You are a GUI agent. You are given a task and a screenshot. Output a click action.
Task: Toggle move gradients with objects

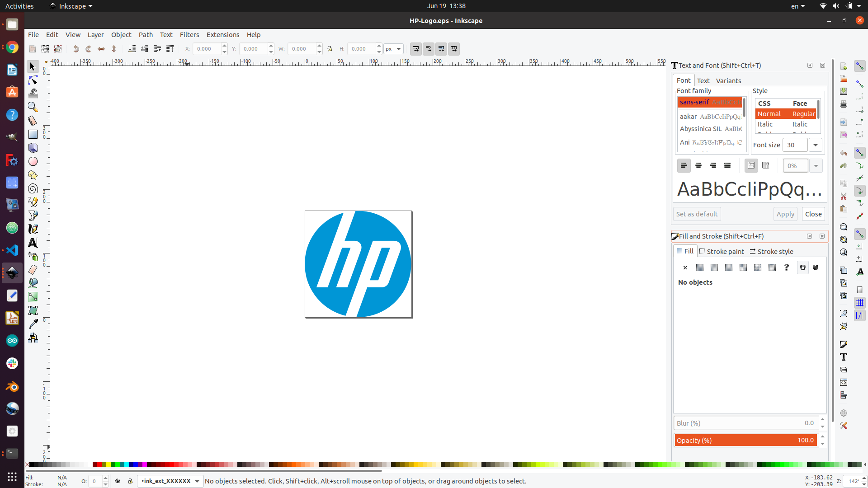pos(441,49)
